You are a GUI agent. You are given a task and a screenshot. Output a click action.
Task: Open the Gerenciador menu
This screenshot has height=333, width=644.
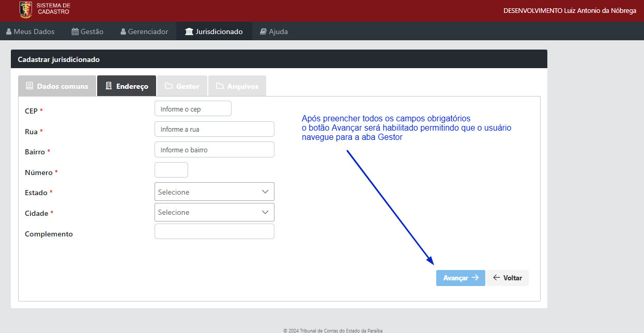tap(144, 31)
